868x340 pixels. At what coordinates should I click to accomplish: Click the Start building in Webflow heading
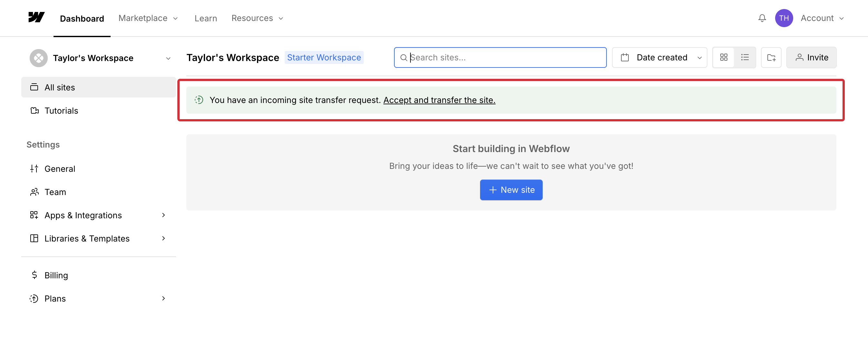(511, 149)
